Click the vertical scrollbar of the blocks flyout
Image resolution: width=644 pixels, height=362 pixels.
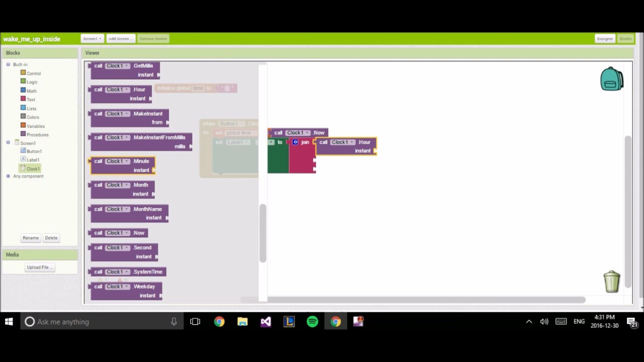263,233
